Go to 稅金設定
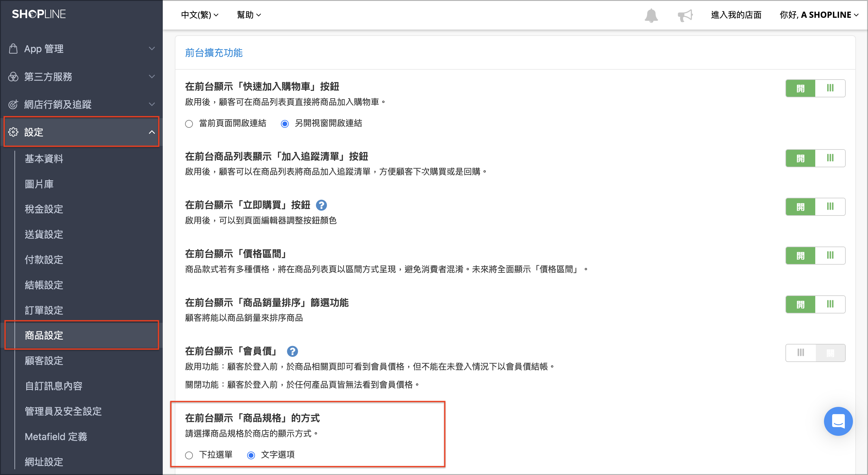 (44, 209)
